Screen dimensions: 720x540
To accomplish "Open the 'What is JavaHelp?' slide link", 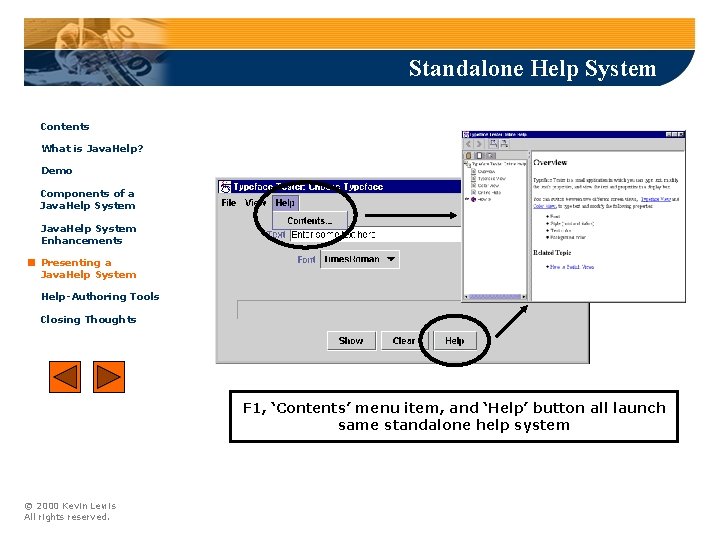I will 92,149.
